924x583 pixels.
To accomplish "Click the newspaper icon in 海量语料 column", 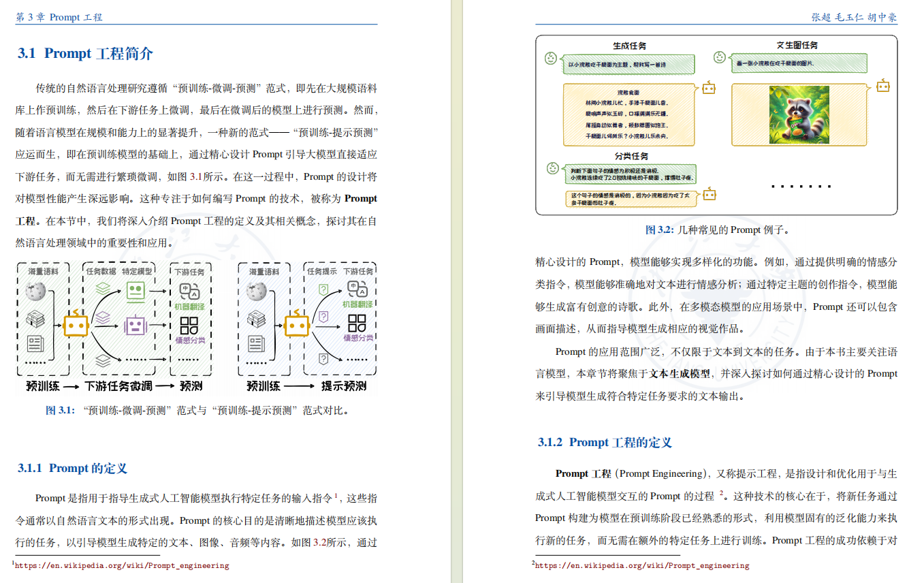I will (37, 343).
